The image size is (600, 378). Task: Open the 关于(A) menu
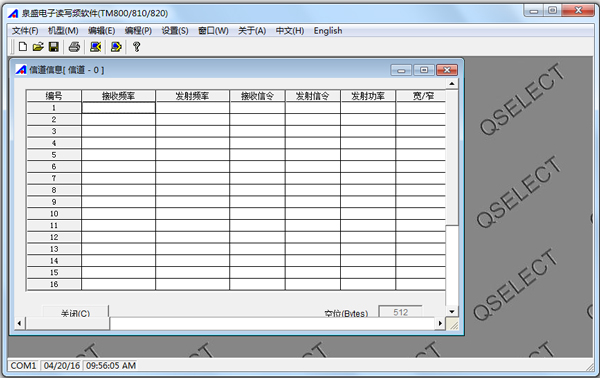(252, 31)
